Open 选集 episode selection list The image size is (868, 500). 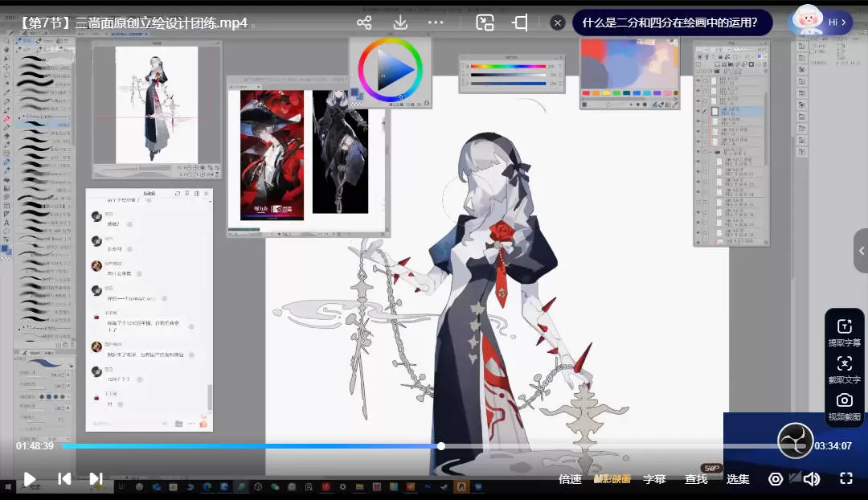[738, 479]
